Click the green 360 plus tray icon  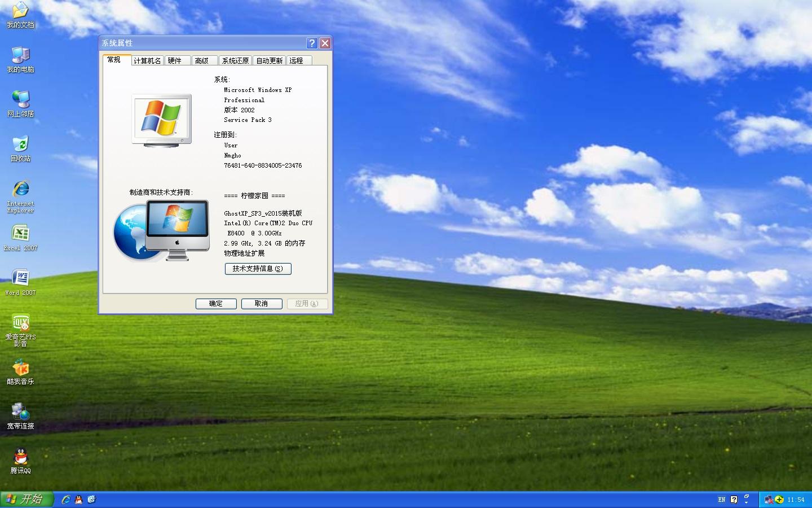tap(779, 500)
